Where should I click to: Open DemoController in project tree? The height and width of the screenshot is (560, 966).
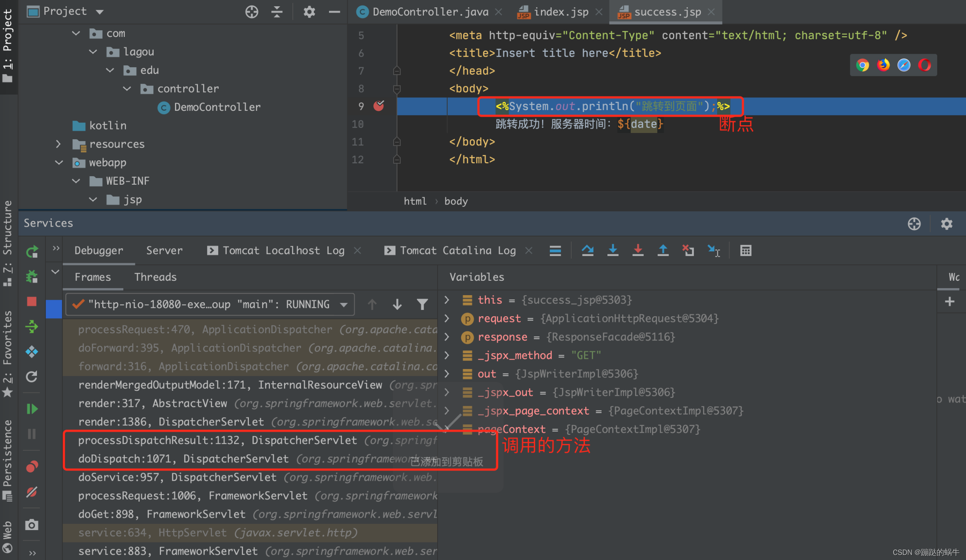point(217,107)
